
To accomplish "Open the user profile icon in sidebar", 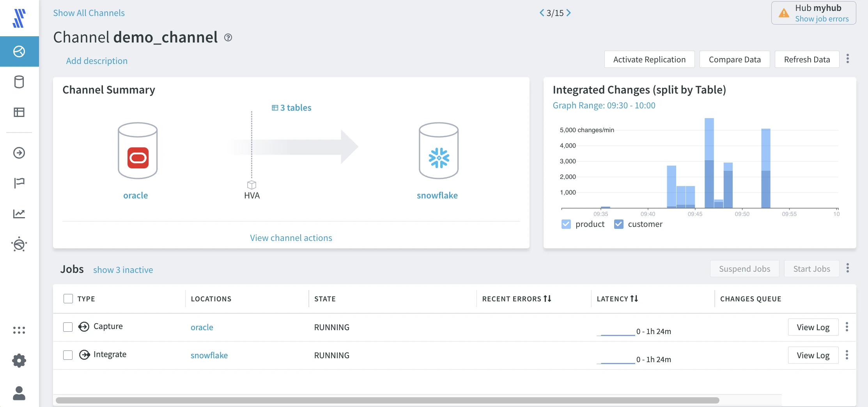I will coord(19,393).
